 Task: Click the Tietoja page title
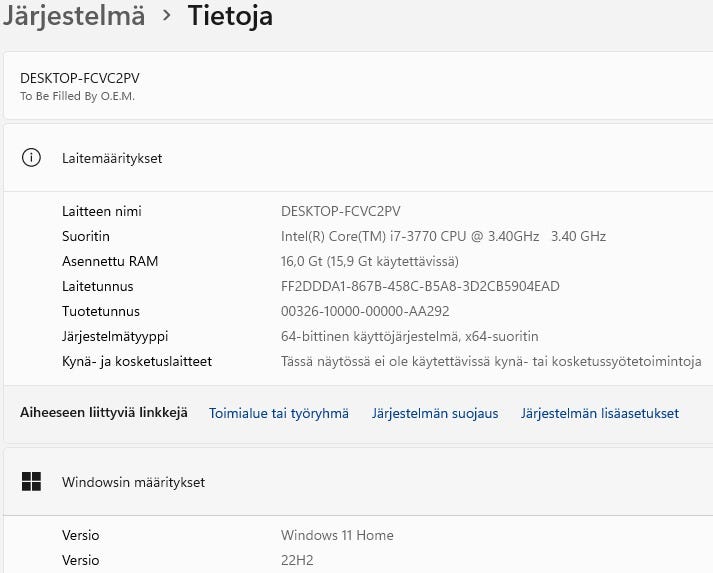coord(230,16)
